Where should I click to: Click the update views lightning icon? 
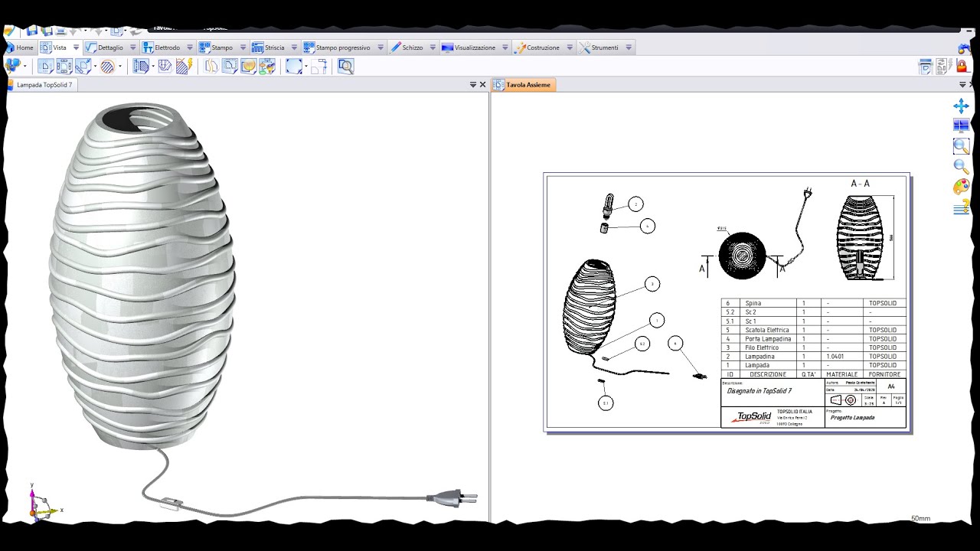click(943, 67)
